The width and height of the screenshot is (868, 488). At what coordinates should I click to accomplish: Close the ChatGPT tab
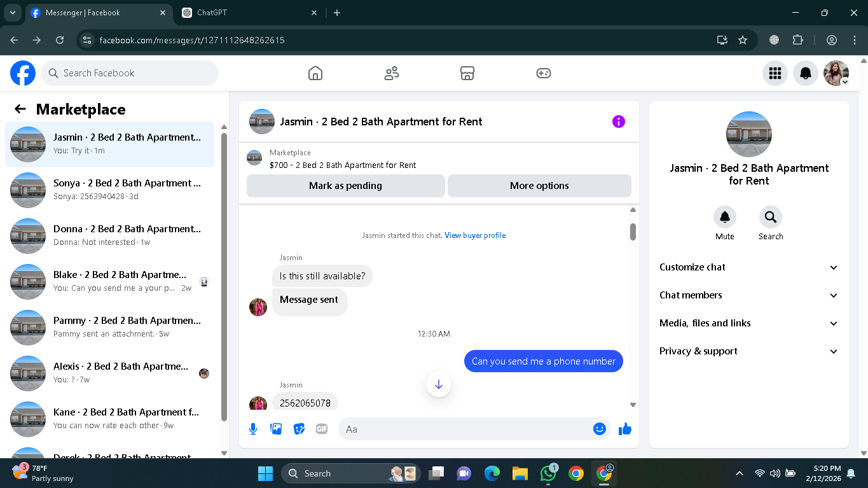pyautogui.click(x=314, y=13)
